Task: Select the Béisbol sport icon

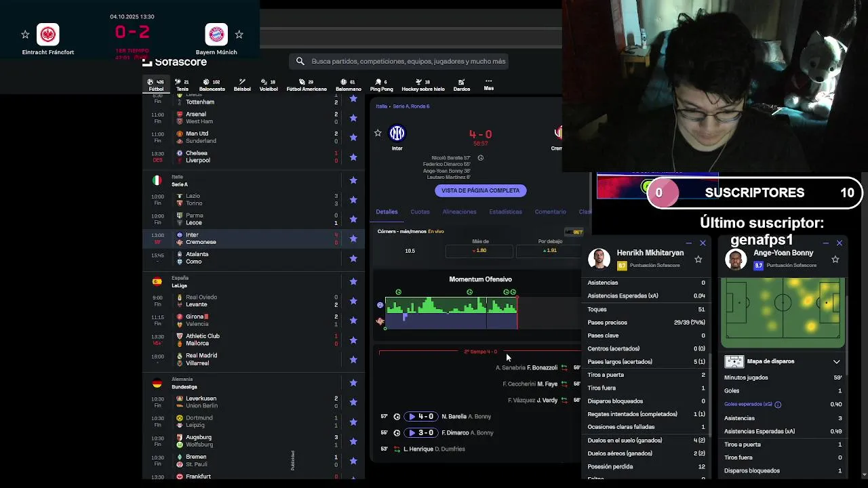Action: 242,85
